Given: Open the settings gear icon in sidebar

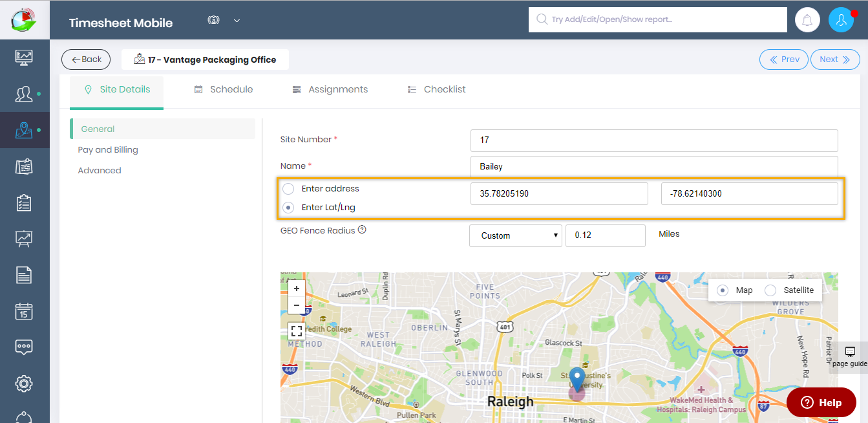Looking at the screenshot, I should point(24,384).
